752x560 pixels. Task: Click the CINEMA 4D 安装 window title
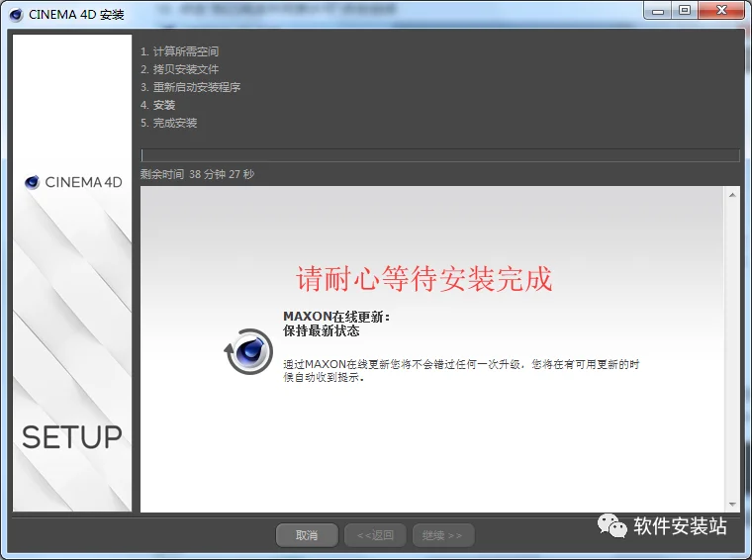pyautogui.click(x=76, y=15)
